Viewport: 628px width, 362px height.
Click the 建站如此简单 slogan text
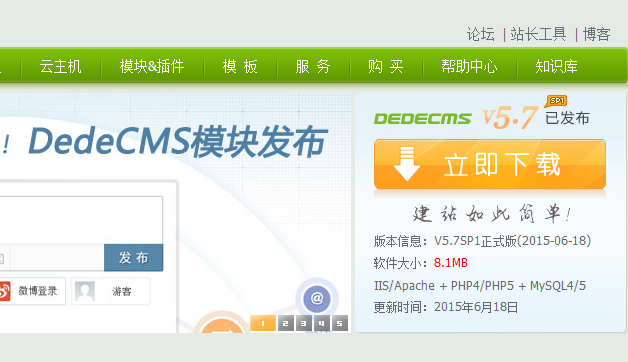point(492,213)
